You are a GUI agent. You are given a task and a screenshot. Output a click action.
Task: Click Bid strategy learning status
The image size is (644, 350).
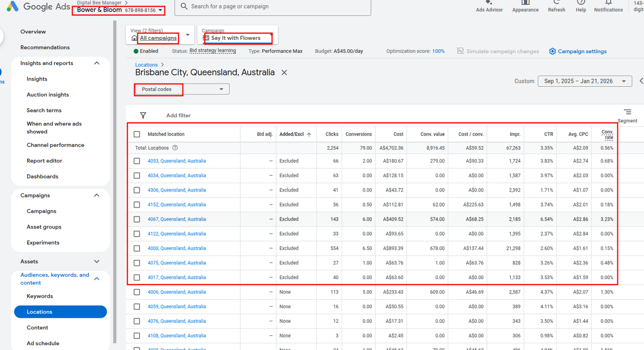213,51
